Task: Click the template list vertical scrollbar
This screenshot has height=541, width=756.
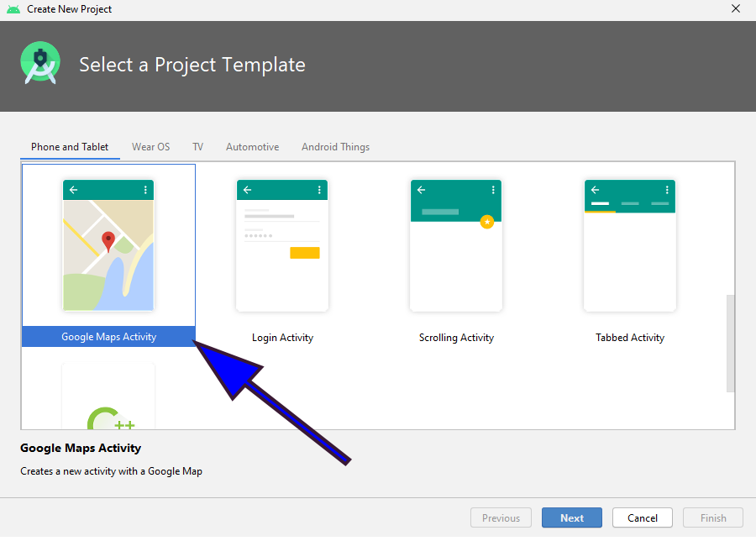Action: [731, 344]
